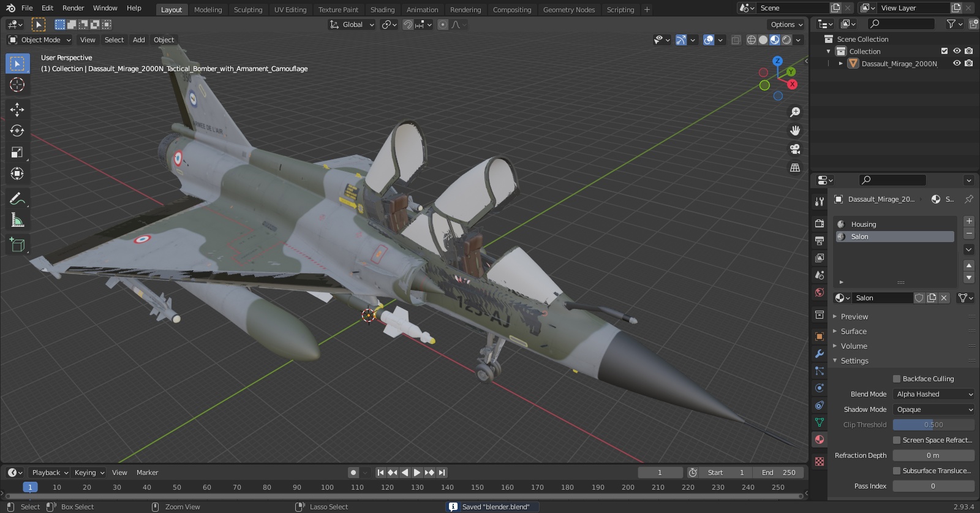Click the Pass Index value field
This screenshot has height=513, width=980.
(x=933, y=486)
